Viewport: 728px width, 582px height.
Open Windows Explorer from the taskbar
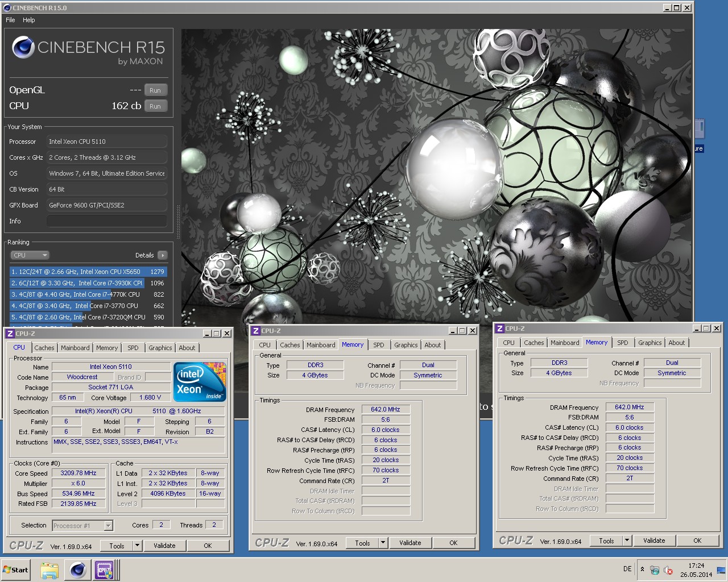[x=50, y=570]
